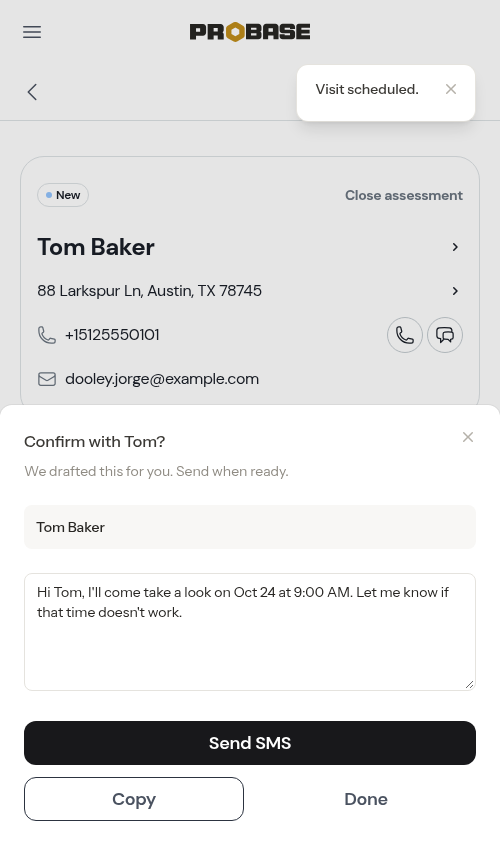Click the We drafted this for you subtitle
The image size is (500, 845).
point(156,472)
